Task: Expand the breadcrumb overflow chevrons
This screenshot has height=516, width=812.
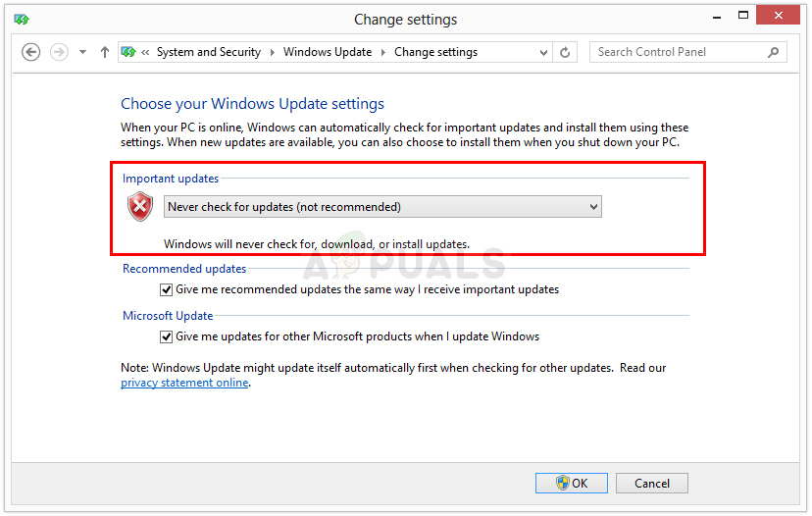Action: (x=146, y=53)
